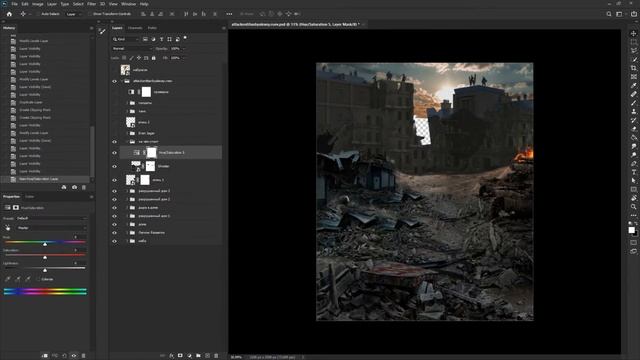Toggle the Colorize checkbox

pyautogui.click(x=38, y=279)
